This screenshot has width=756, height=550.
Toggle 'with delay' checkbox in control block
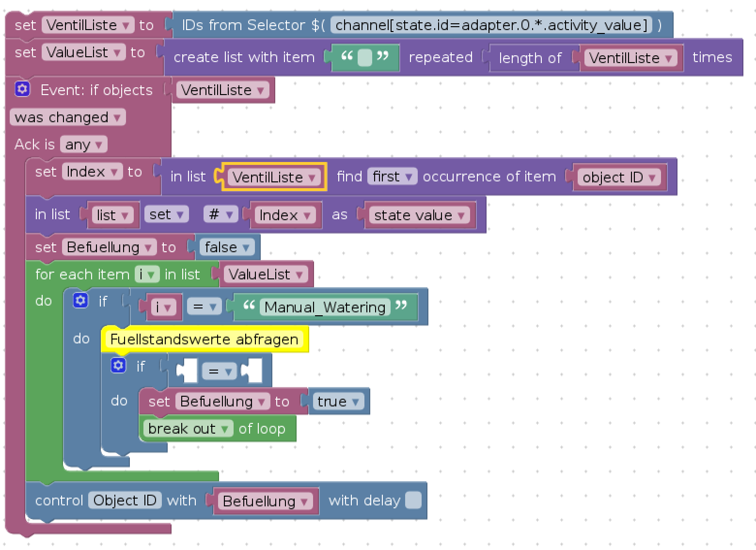413,501
